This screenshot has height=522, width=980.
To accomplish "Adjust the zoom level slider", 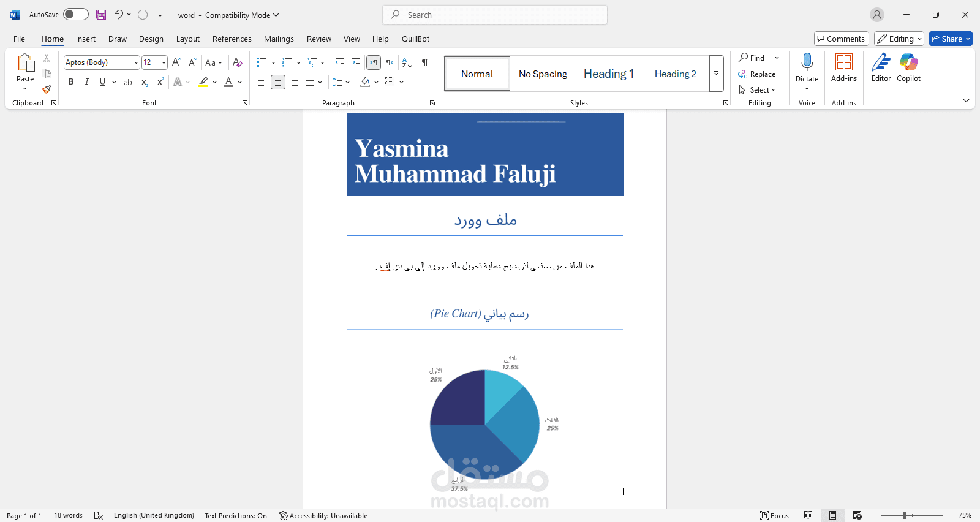I will pyautogui.click(x=904, y=515).
